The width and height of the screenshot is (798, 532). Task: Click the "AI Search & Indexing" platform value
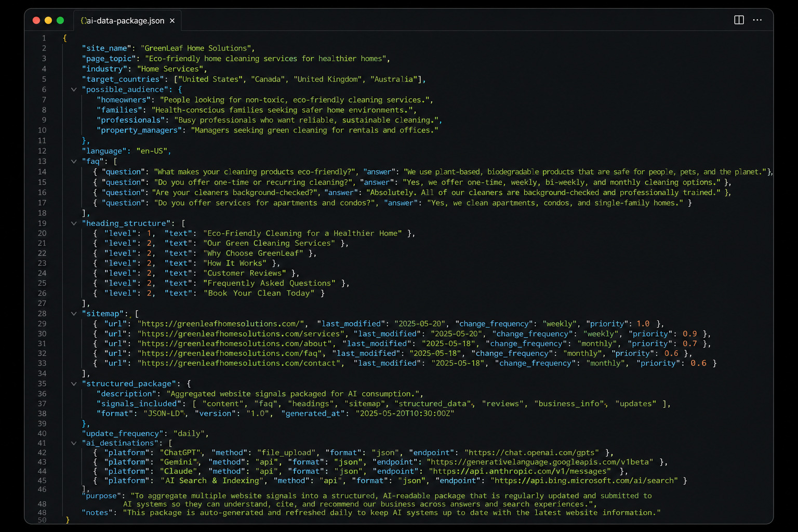click(212, 481)
